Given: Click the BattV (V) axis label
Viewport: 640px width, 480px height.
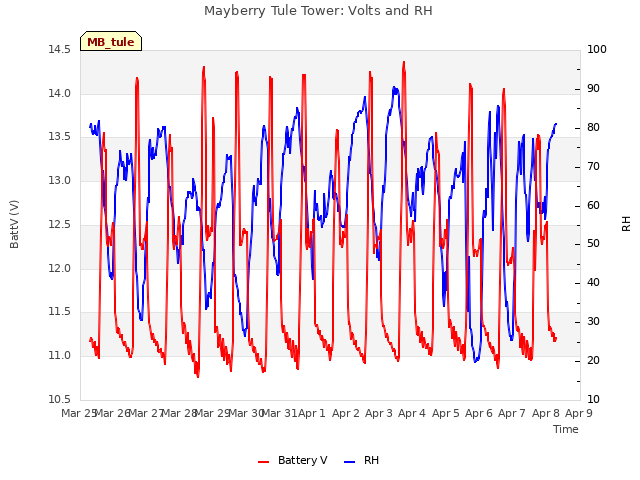Looking at the screenshot, I should click(14, 224).
